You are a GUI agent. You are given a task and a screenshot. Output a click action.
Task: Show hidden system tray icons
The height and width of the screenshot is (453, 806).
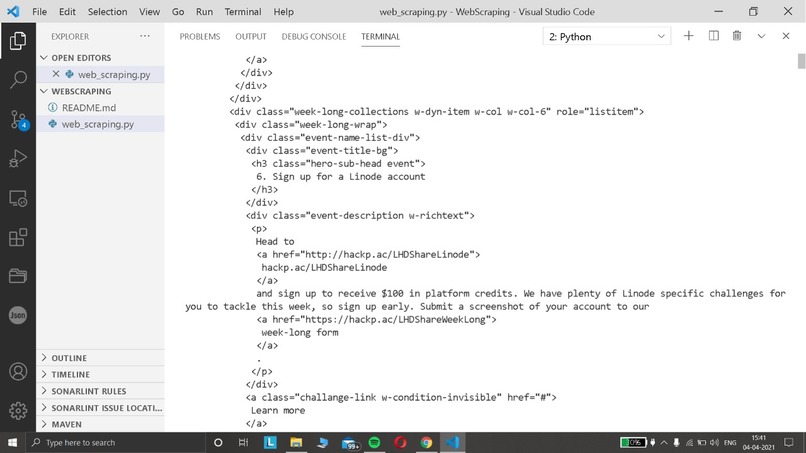pyautogui.click(x=664, y=442)
